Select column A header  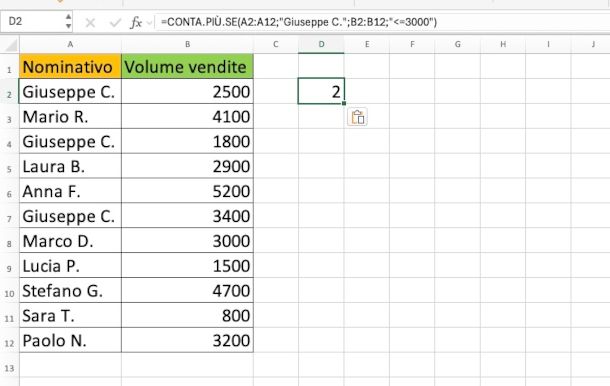tap(70, 44)
